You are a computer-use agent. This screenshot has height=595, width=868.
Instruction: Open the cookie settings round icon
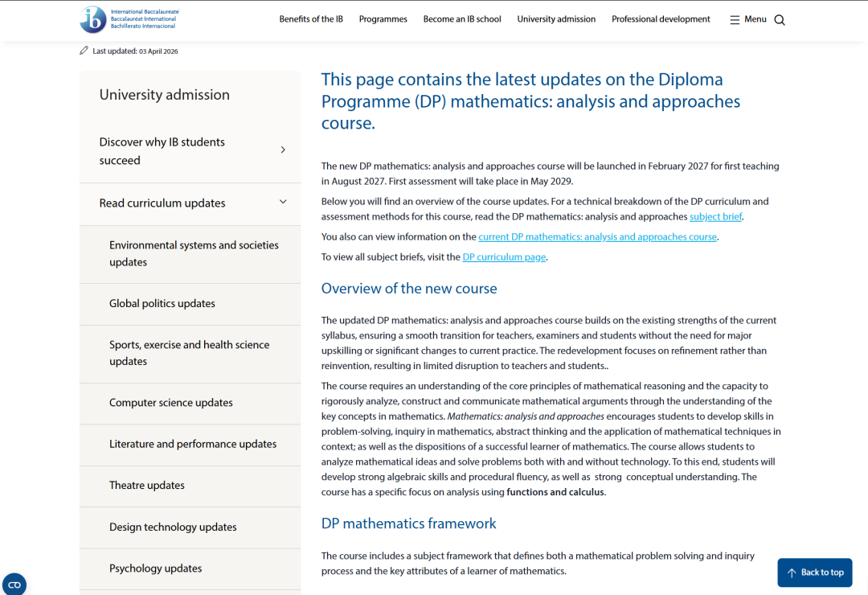[14, 585]
